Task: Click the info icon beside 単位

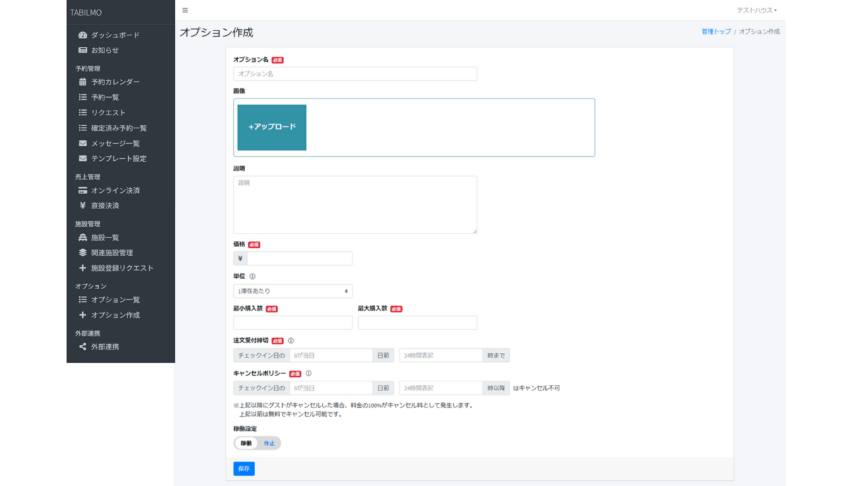Action: pos(252,277)
